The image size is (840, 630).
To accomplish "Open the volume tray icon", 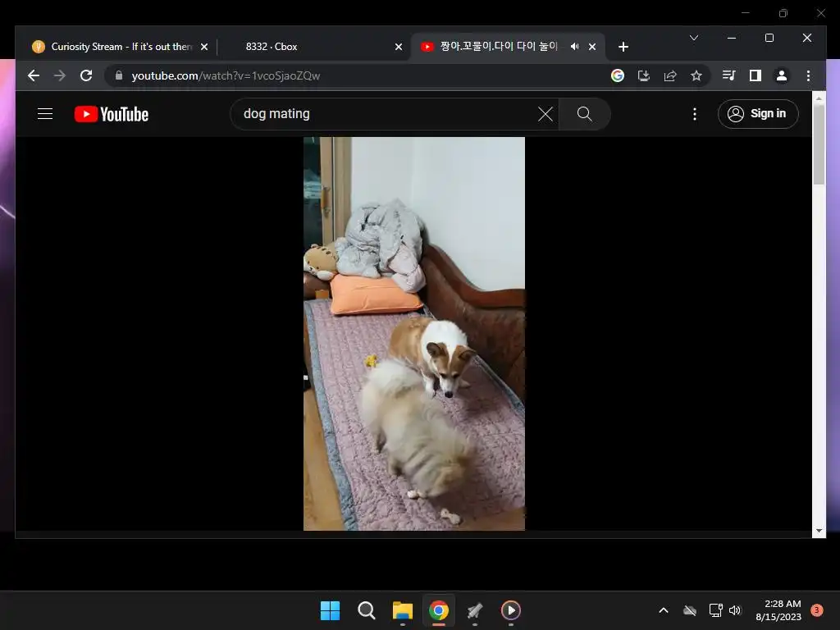I will (734, 610).
